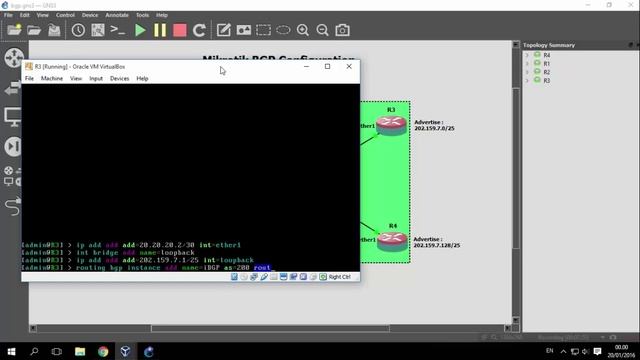
Task: Open Windows taskbar search
Action: click(34, 351)
